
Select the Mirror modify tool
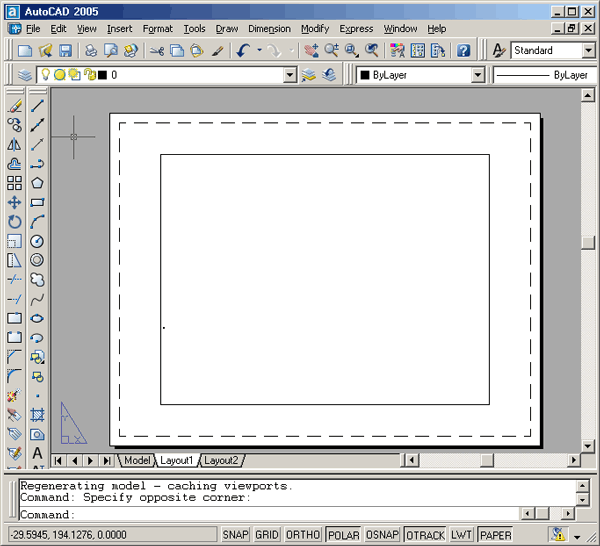pos(14,145)
